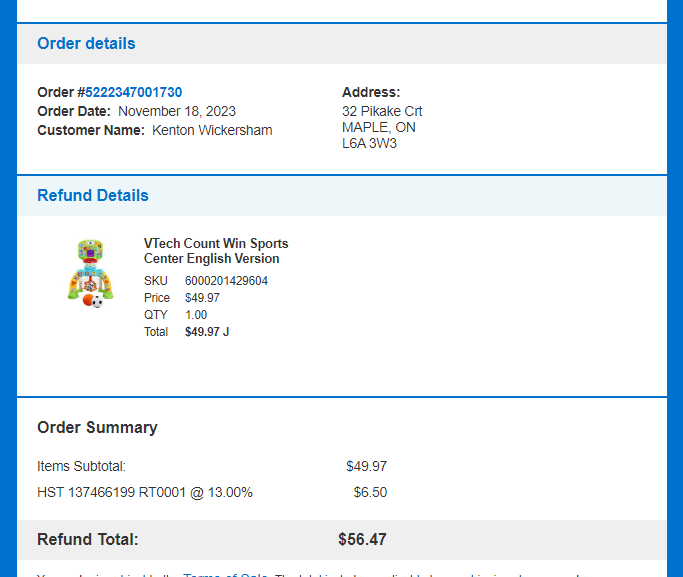The height and width of the screenshot is (577, 683).
Task: Click the Refund Details heading
Action: click(93, 196)
